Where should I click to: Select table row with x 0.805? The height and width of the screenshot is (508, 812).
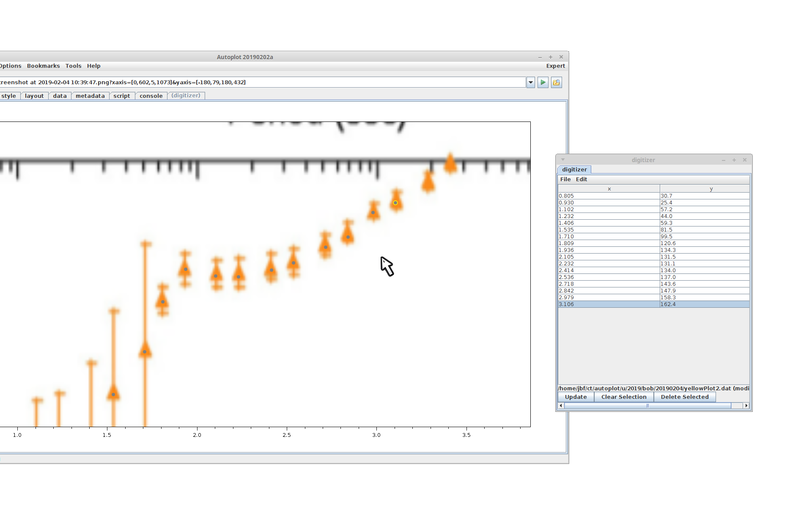coord(654,196)
